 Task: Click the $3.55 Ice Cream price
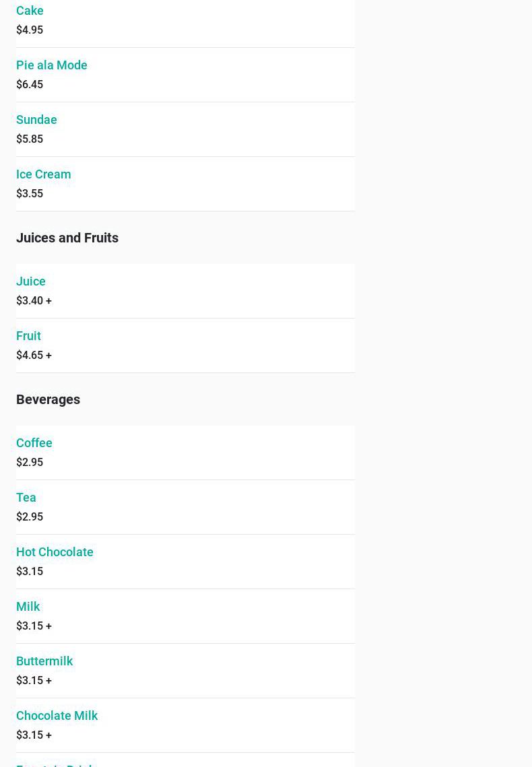tap(30, 194)
